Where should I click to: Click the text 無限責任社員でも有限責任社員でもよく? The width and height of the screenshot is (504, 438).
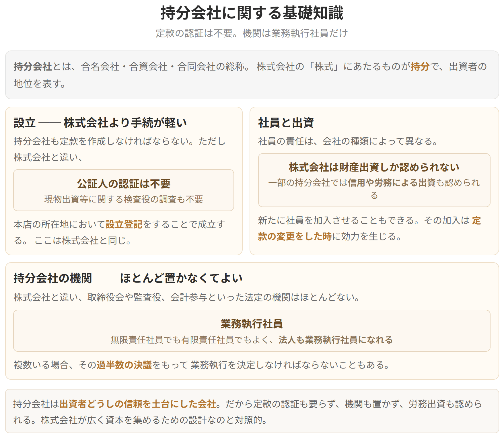[x=190, y=340]
